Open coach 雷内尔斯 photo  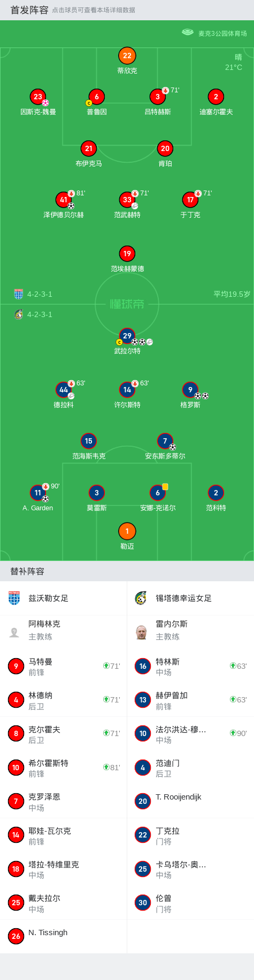point(141,632)
